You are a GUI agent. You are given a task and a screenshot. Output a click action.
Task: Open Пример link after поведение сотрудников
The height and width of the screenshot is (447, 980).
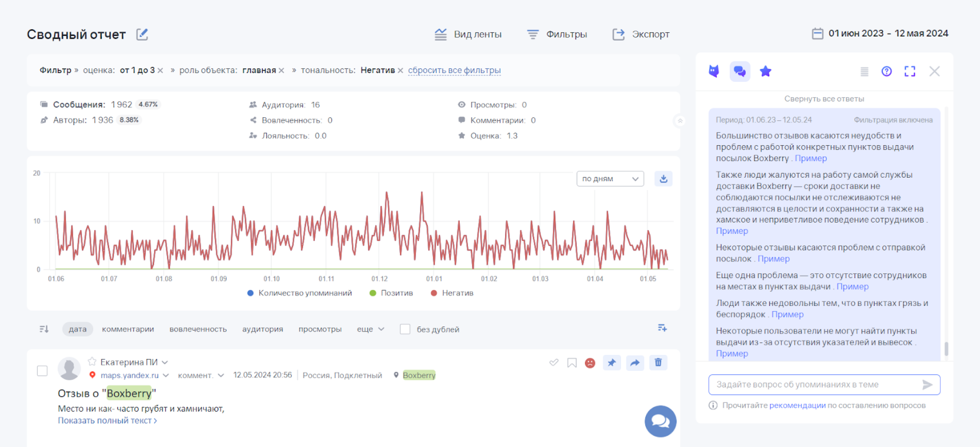[x=732, y=231]
